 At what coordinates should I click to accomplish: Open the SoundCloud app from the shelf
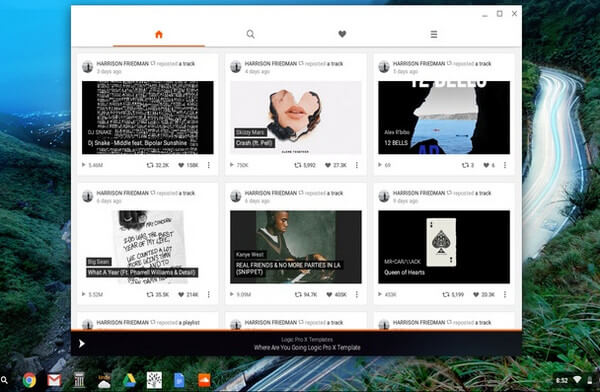pos(204,380)
